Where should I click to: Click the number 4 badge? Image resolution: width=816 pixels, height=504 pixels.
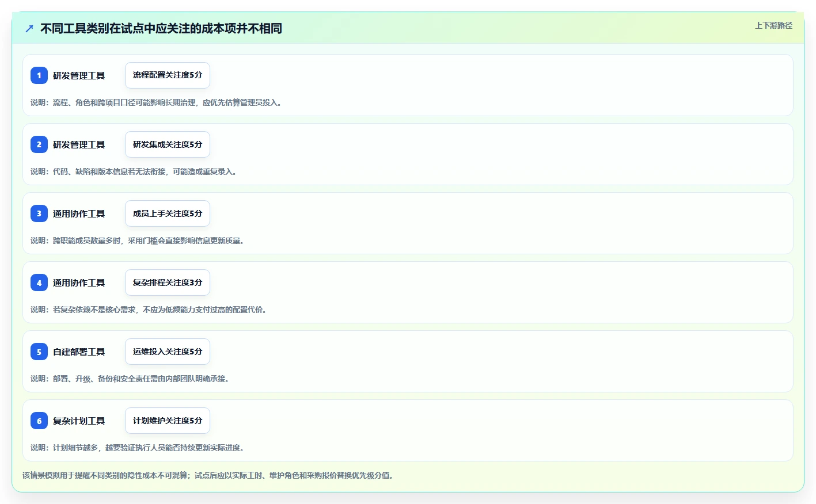click(39, 282)
